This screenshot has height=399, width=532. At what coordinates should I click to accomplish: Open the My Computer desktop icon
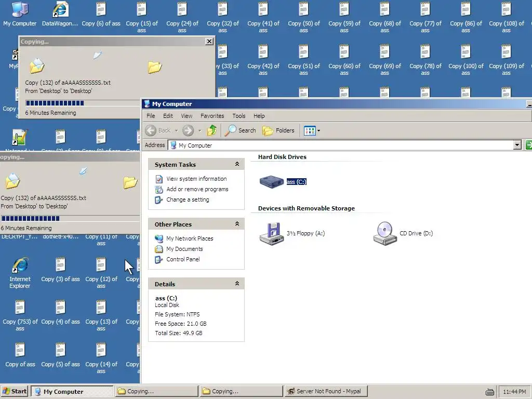pos(20,14)
